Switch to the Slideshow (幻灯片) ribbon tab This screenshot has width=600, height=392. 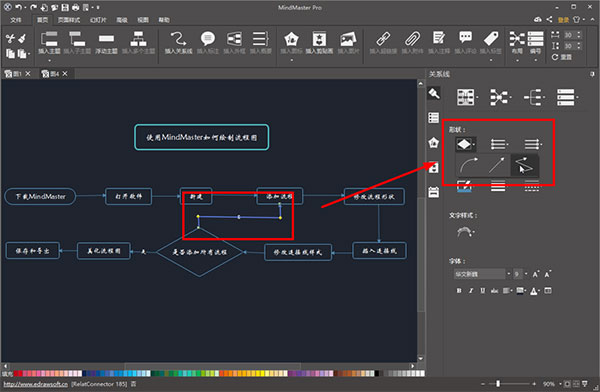(98, 20)
